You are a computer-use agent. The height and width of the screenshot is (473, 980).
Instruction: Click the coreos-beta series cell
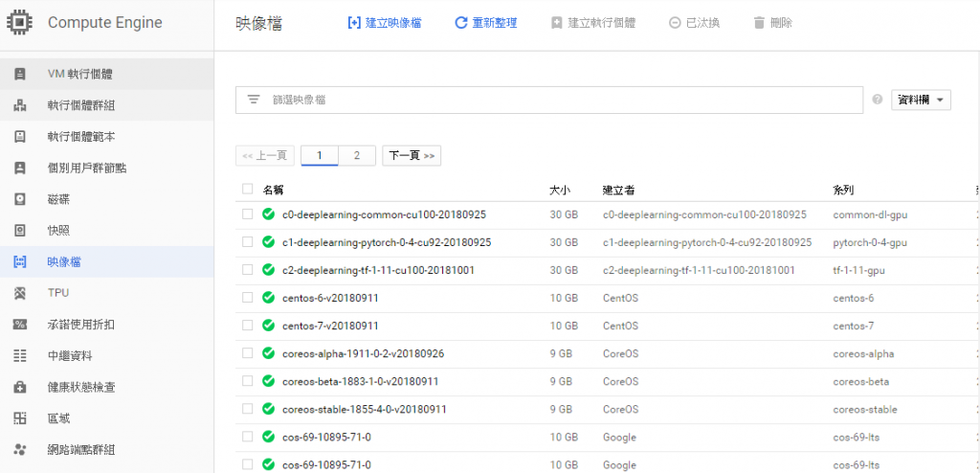pyautogui.click(x=860, y=382)
